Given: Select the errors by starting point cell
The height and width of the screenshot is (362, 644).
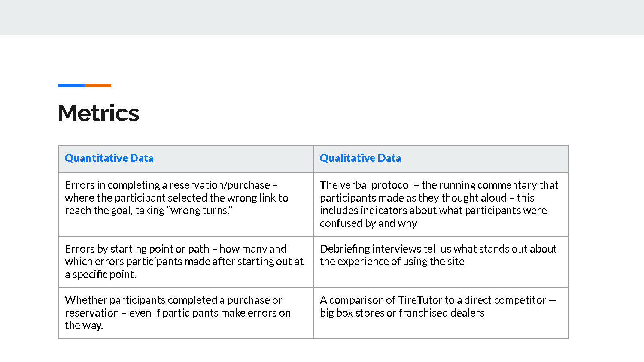Looking at the screenshot, I should (186, 262).
